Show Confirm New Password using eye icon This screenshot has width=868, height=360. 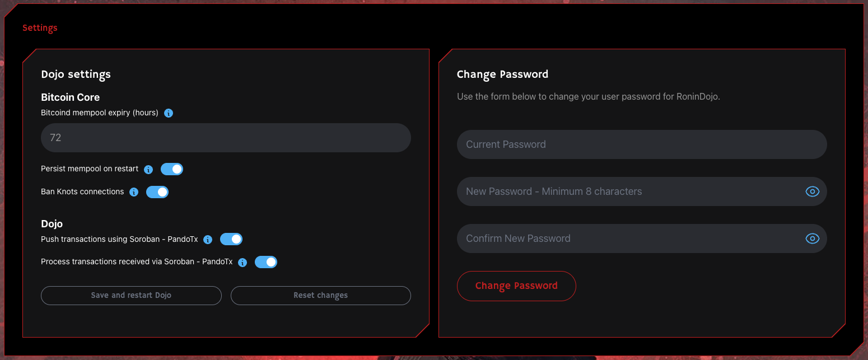pyautogui.click(x=812, y=239)
